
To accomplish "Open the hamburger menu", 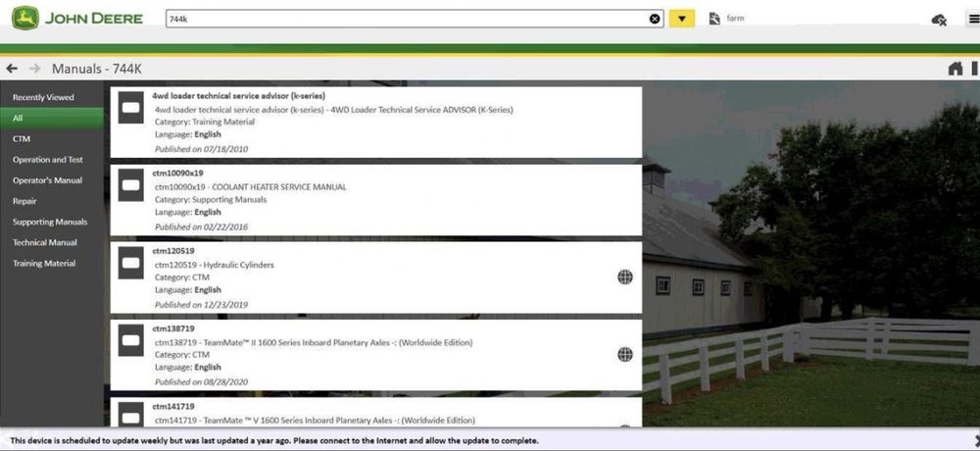I will [974, 20].
